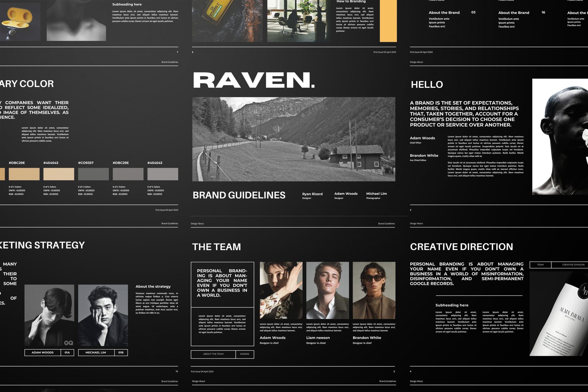Click the THE TEAM slide heading
Screen dimensions: 588x392
click(216, 247)
